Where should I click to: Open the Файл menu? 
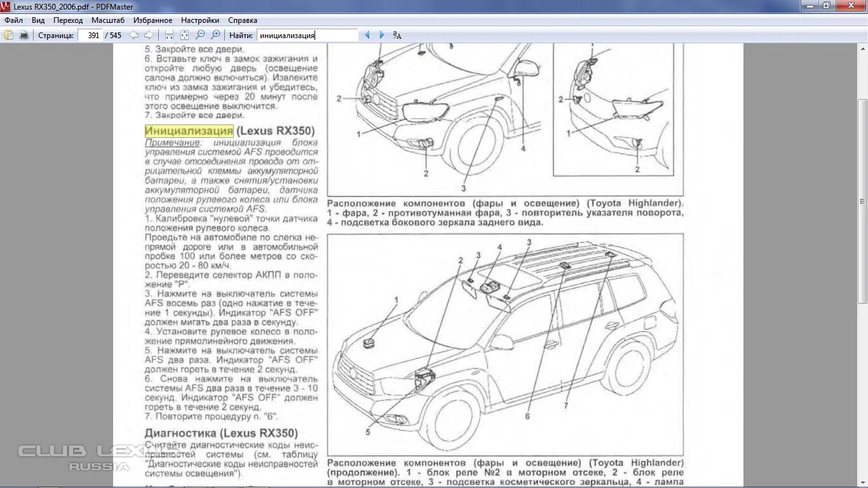point(13,20)
